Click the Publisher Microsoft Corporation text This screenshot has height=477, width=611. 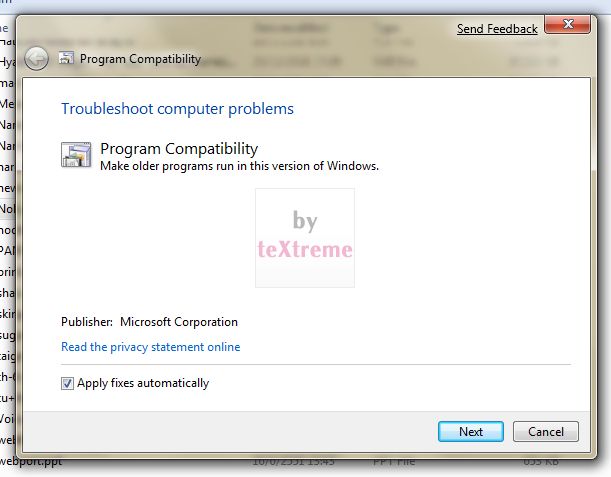149,322
